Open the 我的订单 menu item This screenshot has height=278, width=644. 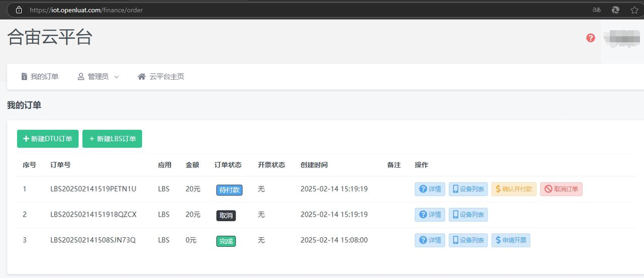coord(40,77)
